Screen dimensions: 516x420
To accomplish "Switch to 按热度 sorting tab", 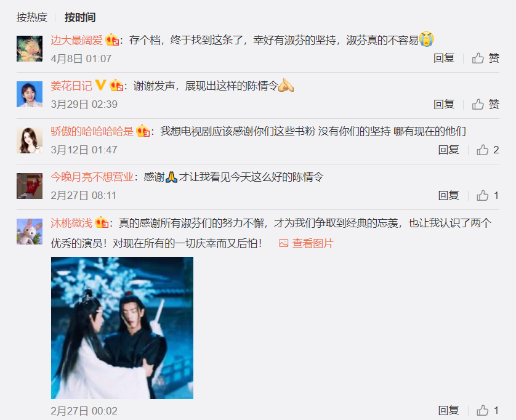I will (x=32, y=17).
